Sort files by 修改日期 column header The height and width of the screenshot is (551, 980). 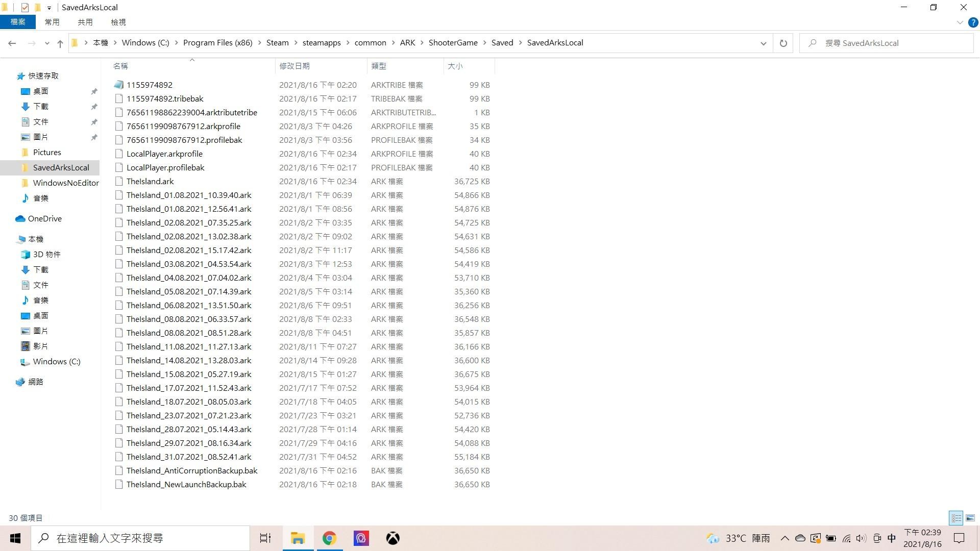click(x=295, y=66)
